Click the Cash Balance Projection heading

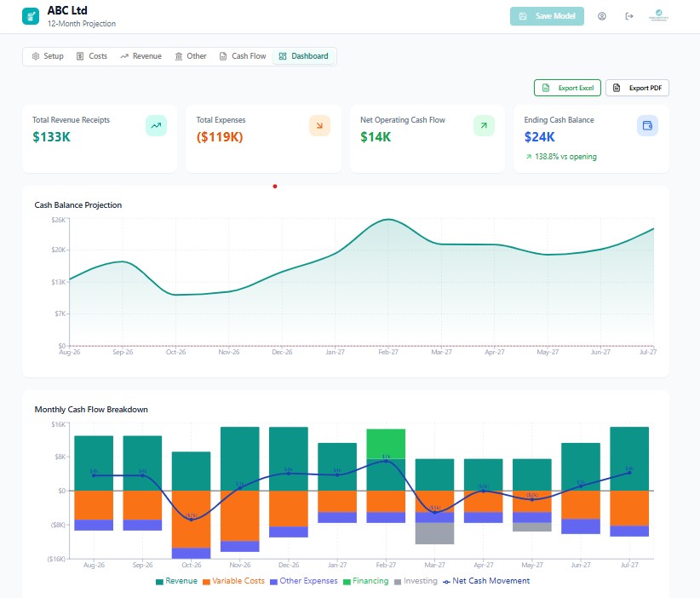pos(78,205)
